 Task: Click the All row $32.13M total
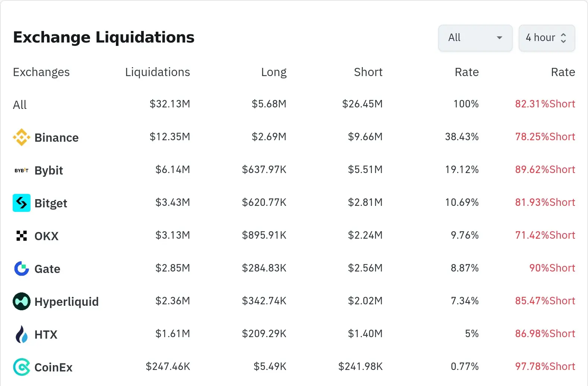click(170, 104)
